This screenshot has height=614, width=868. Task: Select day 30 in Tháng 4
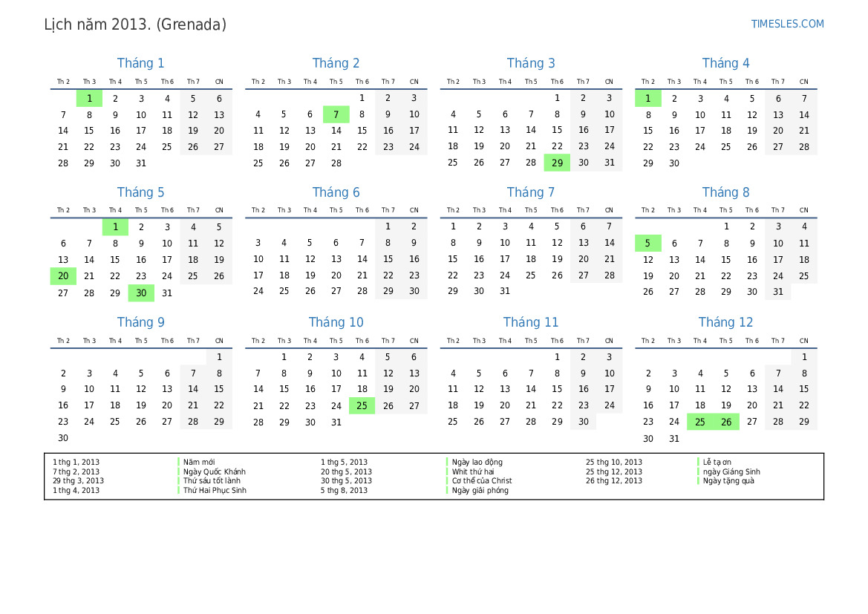coord(673,163)
